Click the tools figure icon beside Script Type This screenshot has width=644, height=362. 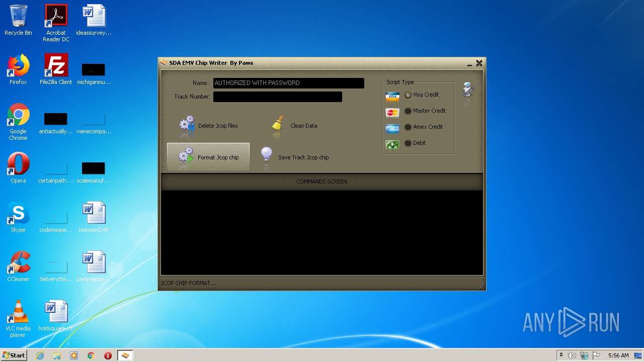[x=469, y=91]
